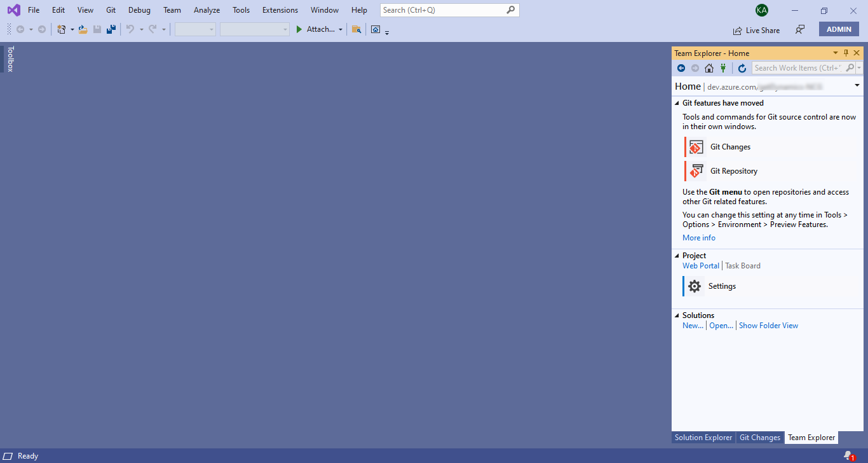This screenshot has width=868, height=463.
Task: Switch to the Solution Explorer tab
Action: 703,438
